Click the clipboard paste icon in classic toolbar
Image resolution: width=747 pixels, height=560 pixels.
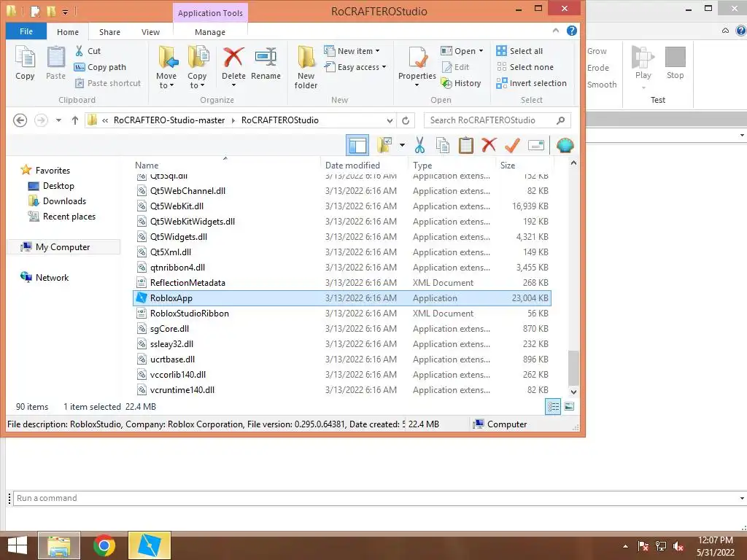(466, 145)
